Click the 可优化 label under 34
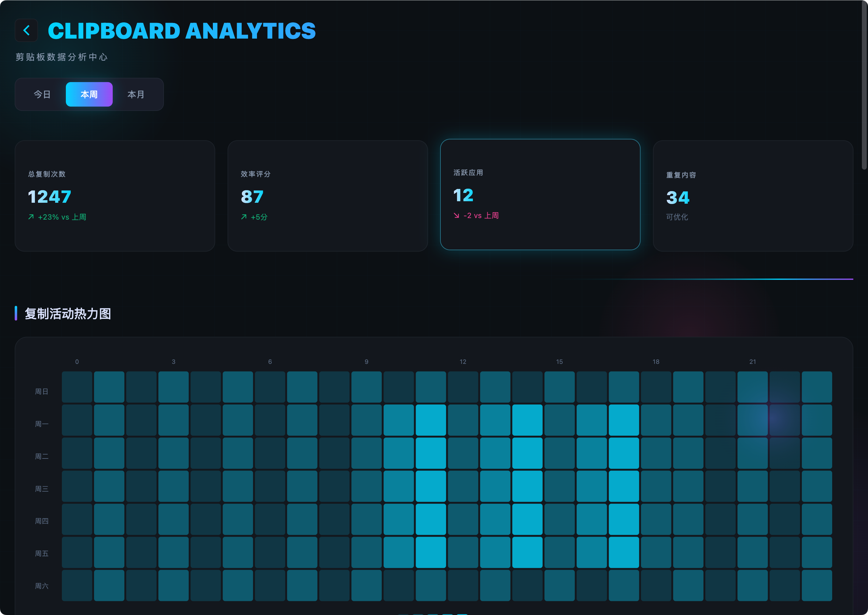Image resolution: width=868 pixels, height=615 pixels. coord(677,217)
